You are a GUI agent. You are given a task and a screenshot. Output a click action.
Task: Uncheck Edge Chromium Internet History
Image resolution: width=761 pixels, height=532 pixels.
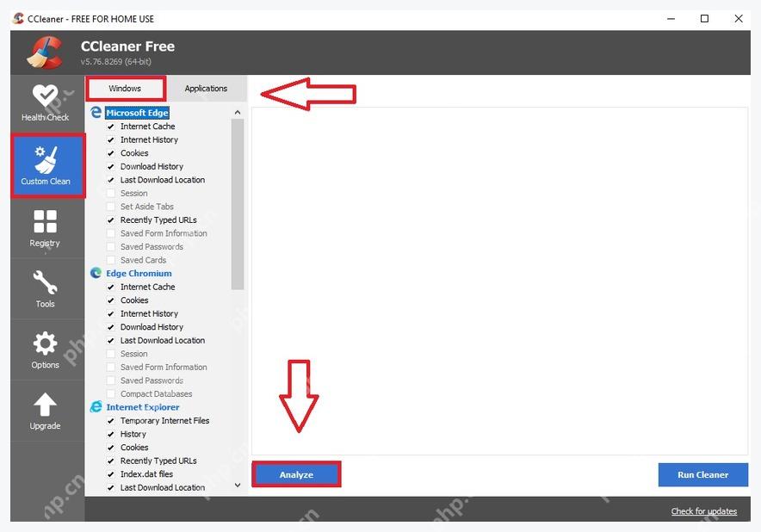[111, 313]
